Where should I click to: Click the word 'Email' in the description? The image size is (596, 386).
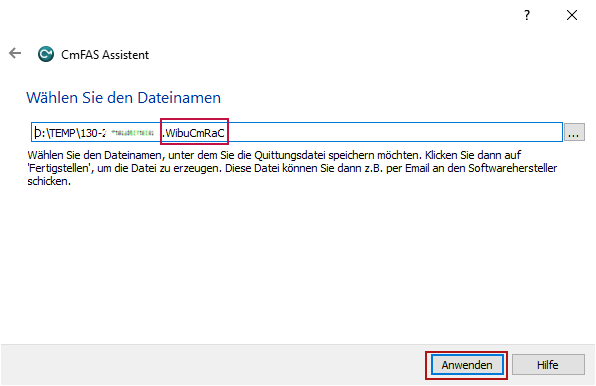pyautogui.click(x=417, y=168)
